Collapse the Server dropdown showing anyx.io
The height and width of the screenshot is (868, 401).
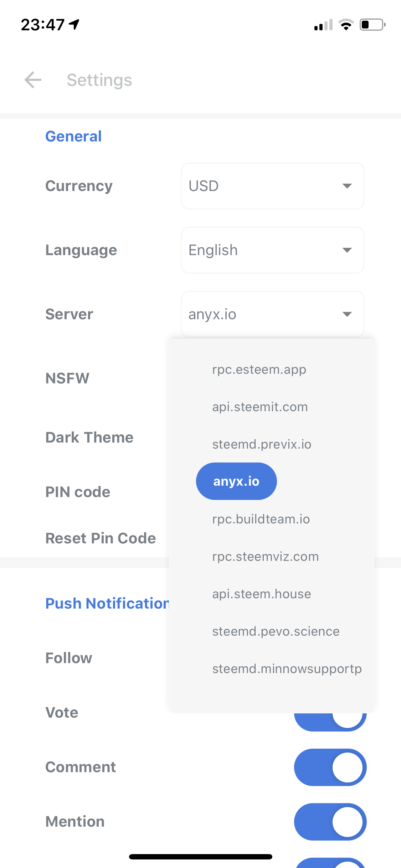click(272, 314)
